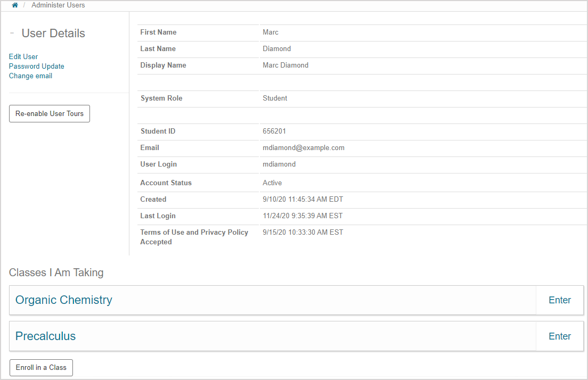
Task: Select the Student ID value 656201
Action: point(274,131)
